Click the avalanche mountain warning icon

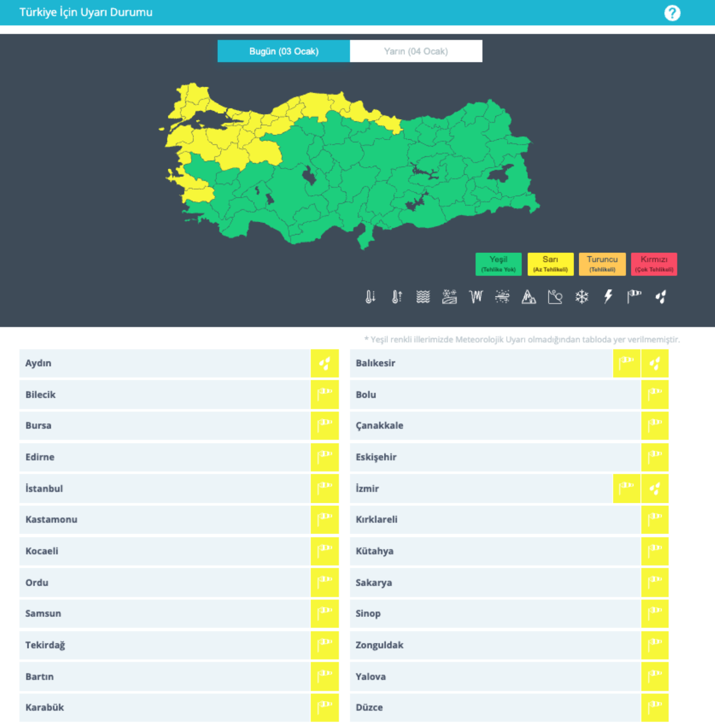[x=529, y=297]
